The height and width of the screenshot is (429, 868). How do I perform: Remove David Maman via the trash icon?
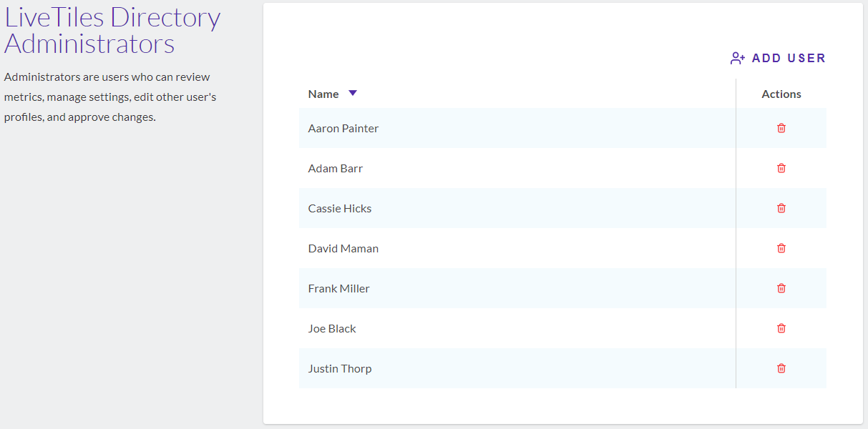click(781, 248)
